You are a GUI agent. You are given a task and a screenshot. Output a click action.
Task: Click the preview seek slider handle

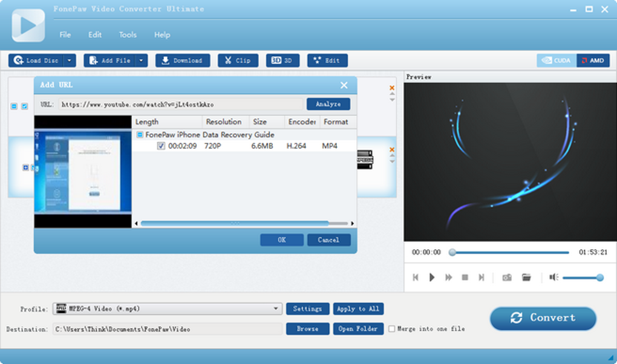[452, 252]
